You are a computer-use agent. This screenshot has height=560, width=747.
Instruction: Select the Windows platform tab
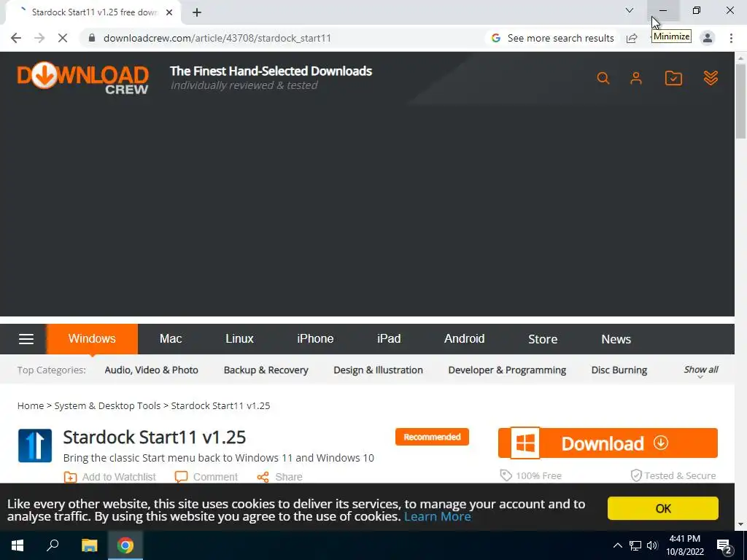tap(92, 339)
